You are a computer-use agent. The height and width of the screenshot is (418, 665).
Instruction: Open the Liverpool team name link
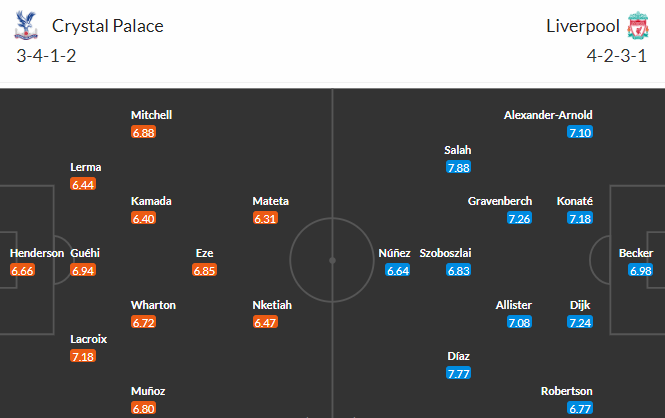coord(583,26)
